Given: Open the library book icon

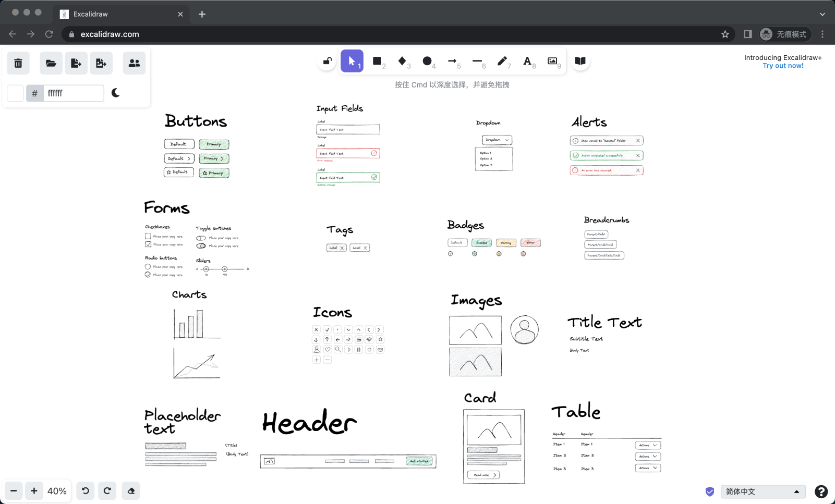Looking at the screenshot, I should (x=580, y=61).
